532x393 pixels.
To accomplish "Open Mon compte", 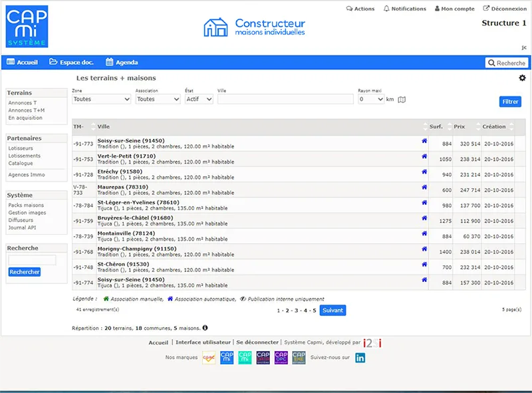I will tap(455, 9).
